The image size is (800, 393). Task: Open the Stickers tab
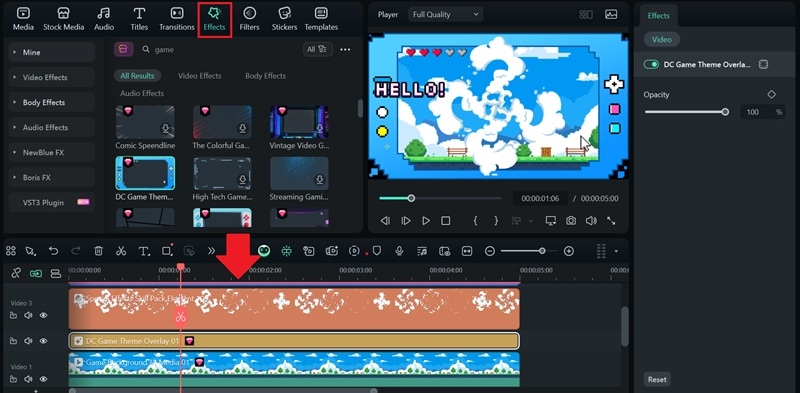284,19
